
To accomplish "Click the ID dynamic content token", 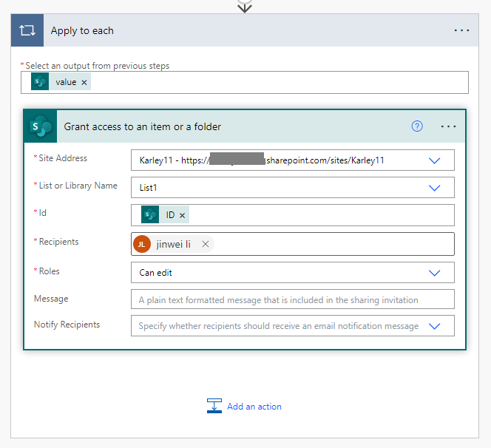I will 165,214.
